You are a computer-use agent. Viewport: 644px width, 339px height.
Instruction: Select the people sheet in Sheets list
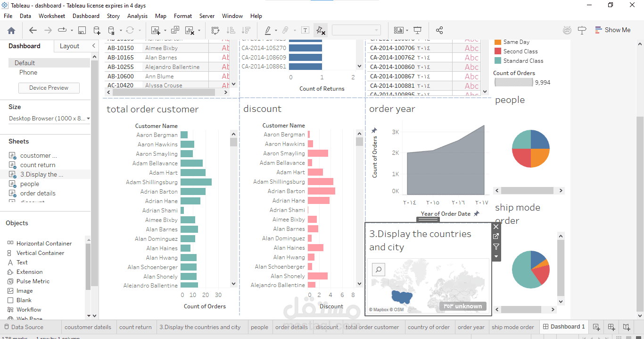[x=30, y=184]
